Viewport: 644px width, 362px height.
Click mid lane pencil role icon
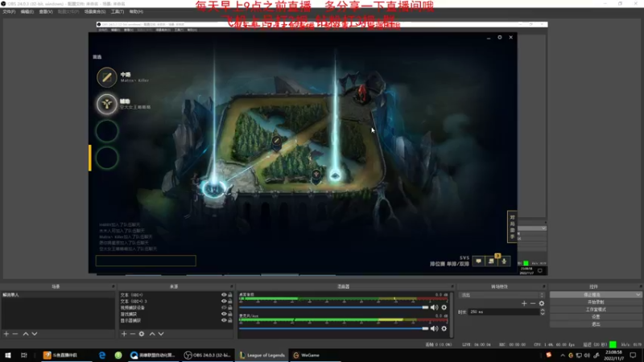click(107, 77)
